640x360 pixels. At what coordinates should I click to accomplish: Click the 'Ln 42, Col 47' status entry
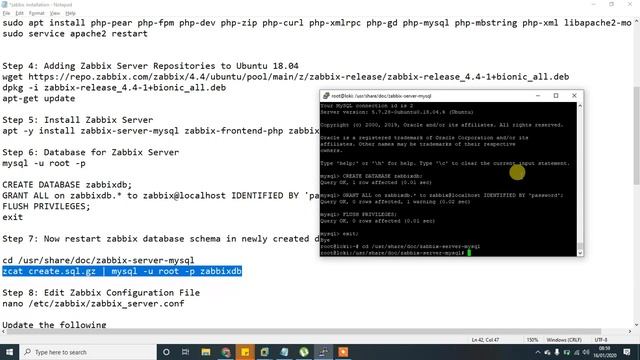click(x=485, y=340)
